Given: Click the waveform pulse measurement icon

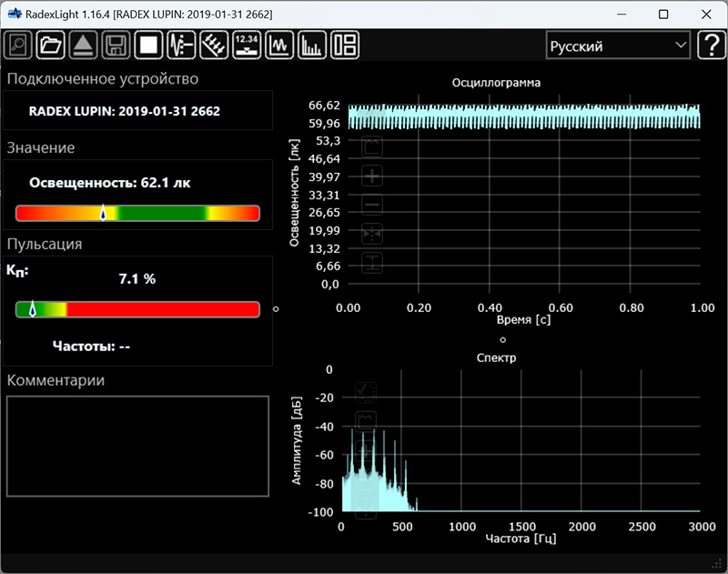Looking at the screenshot, I should (x=183, y=45).
